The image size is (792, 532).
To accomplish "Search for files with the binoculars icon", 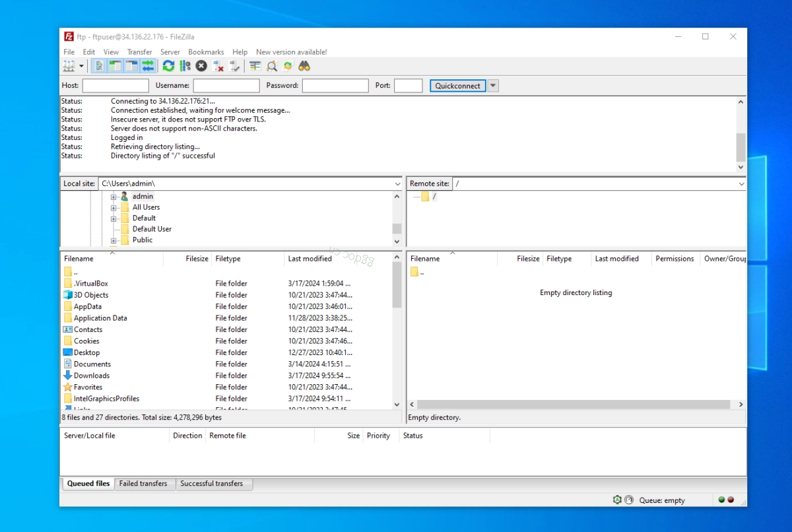I will 304,66.
